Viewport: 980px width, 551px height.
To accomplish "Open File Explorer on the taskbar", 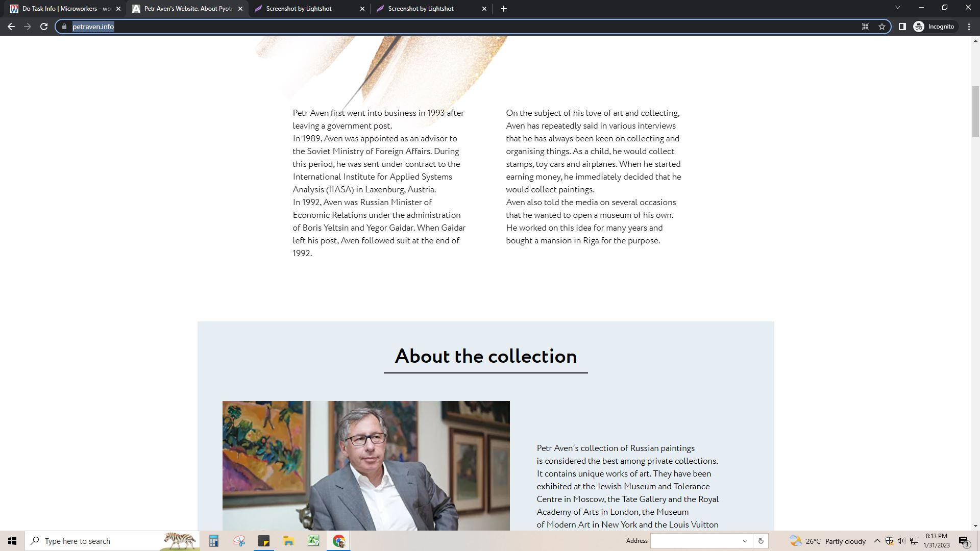I will pos(288,541).
